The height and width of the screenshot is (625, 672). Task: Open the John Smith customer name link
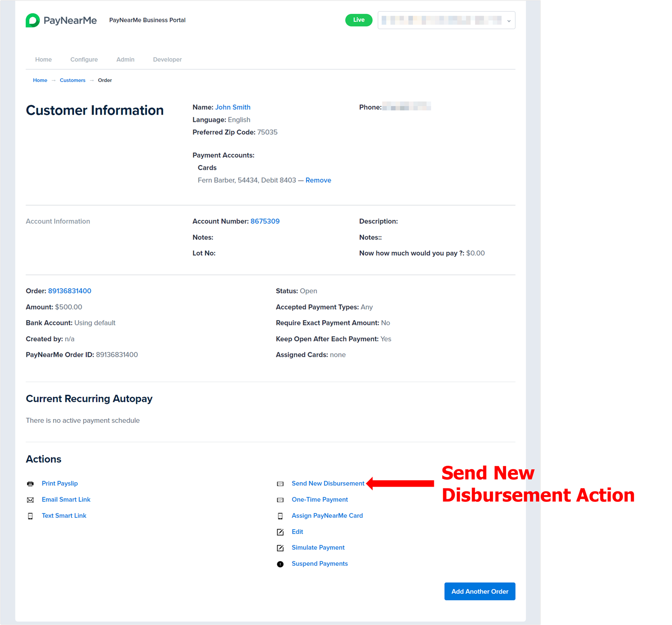(233, 107)
